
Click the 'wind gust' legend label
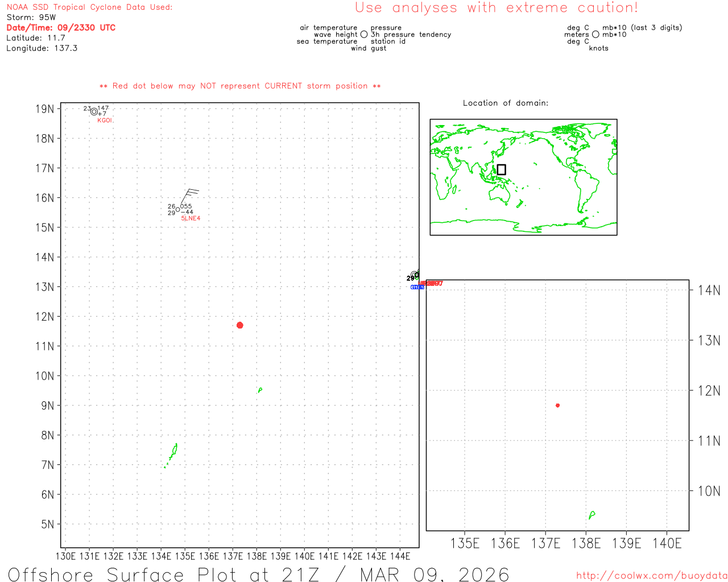[x=369, y=48]
